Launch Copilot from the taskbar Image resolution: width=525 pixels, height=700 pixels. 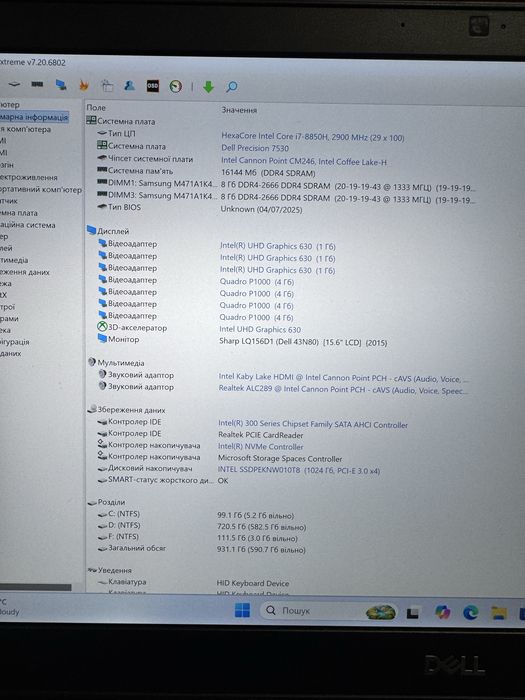tap(442, 612)
